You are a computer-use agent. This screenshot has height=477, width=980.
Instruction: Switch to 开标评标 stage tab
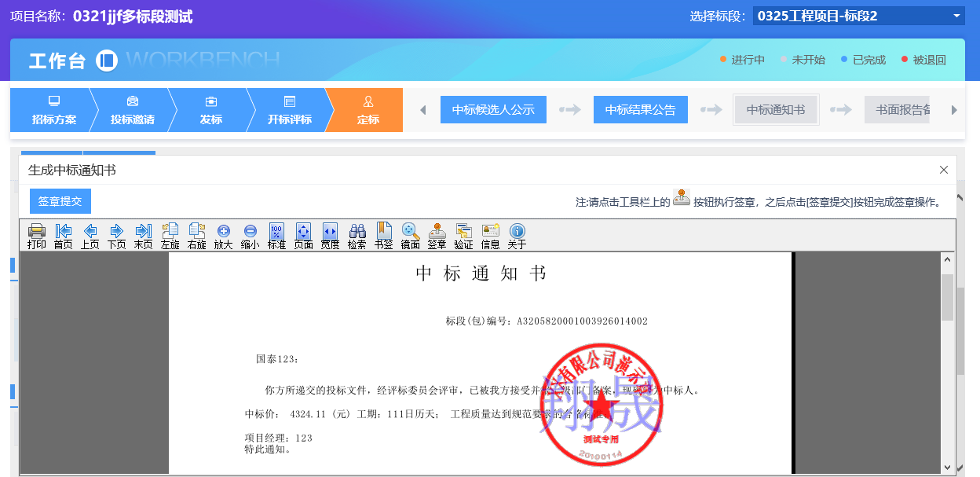pos(289,110)
